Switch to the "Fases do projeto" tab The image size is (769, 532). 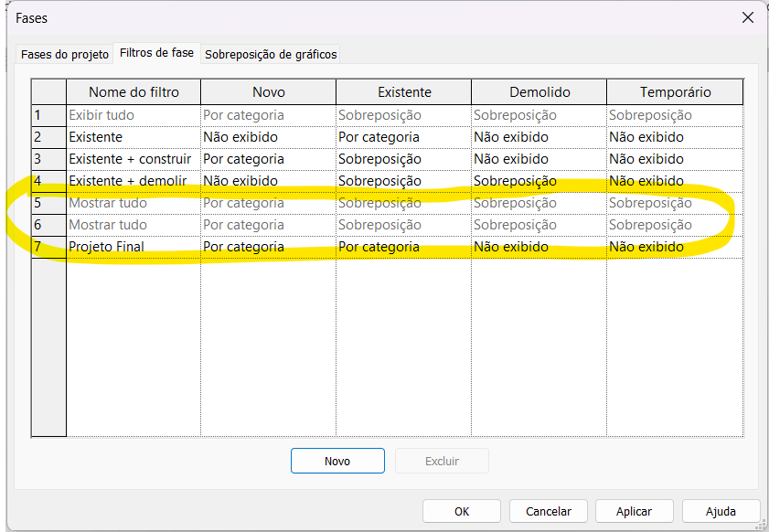click(x=64, y=54)
